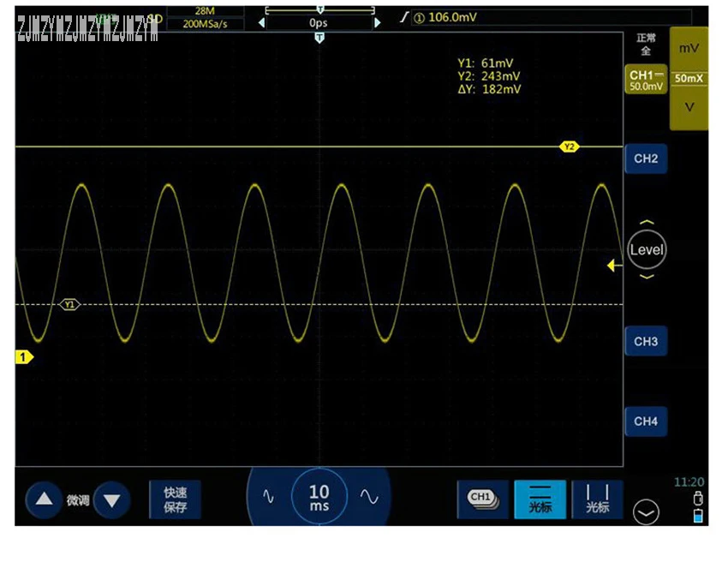Open the 200MSa/s sample rate readout
728x562 pixels.
tap(205, 24)
